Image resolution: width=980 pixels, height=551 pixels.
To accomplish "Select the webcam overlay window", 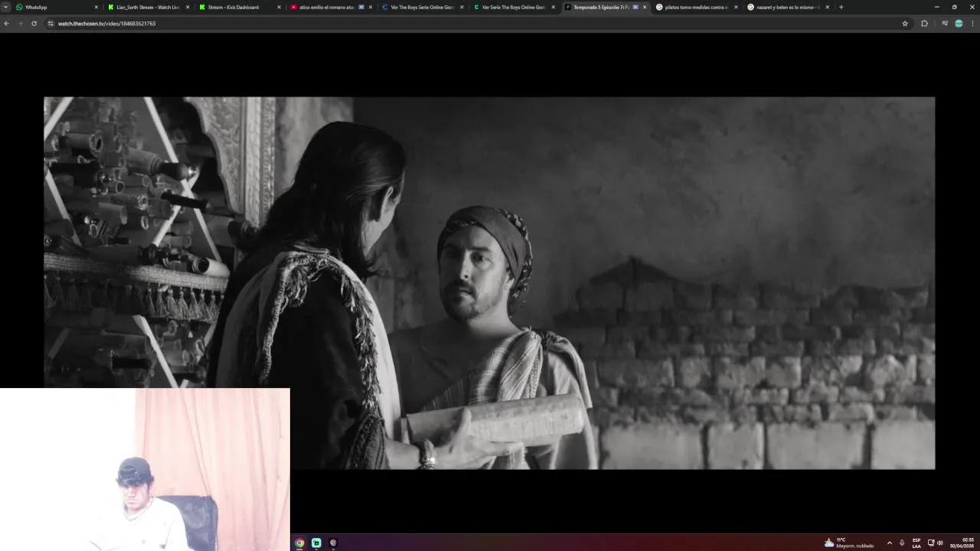I will point(145,469).
